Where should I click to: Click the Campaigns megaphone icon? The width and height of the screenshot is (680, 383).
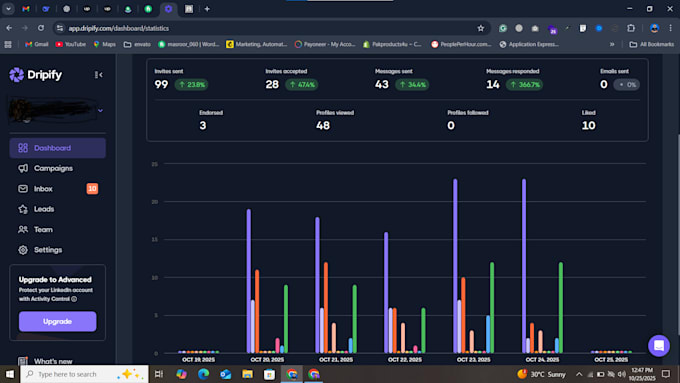click(23, 168)
